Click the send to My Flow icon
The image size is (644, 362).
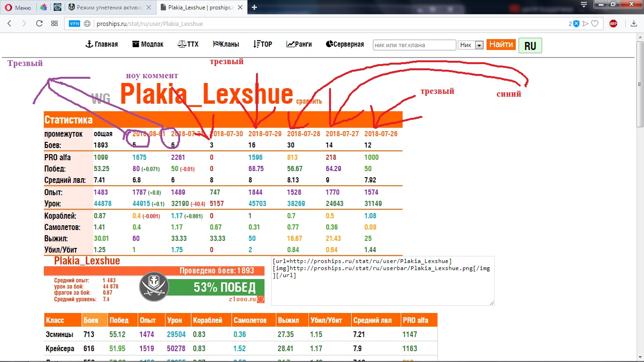point(585,24)
